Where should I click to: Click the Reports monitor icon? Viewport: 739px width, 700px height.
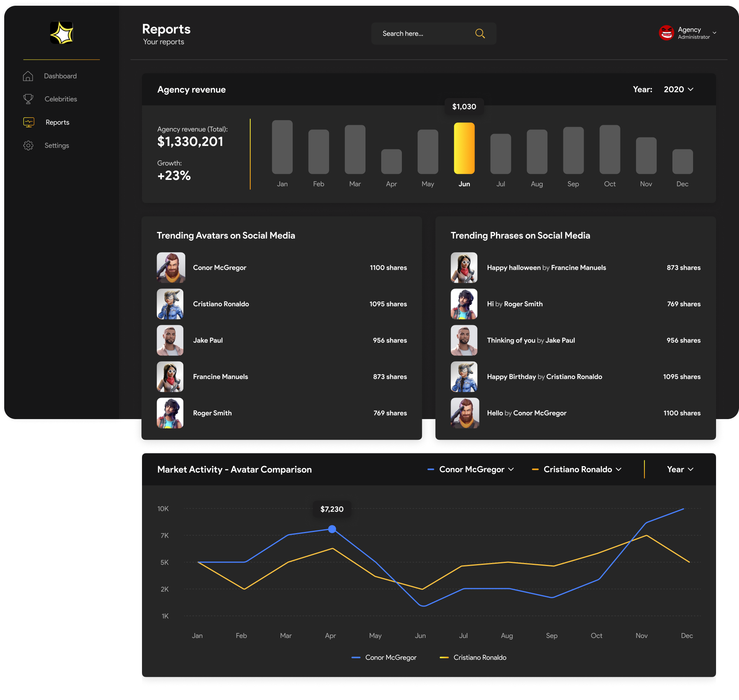29,122
